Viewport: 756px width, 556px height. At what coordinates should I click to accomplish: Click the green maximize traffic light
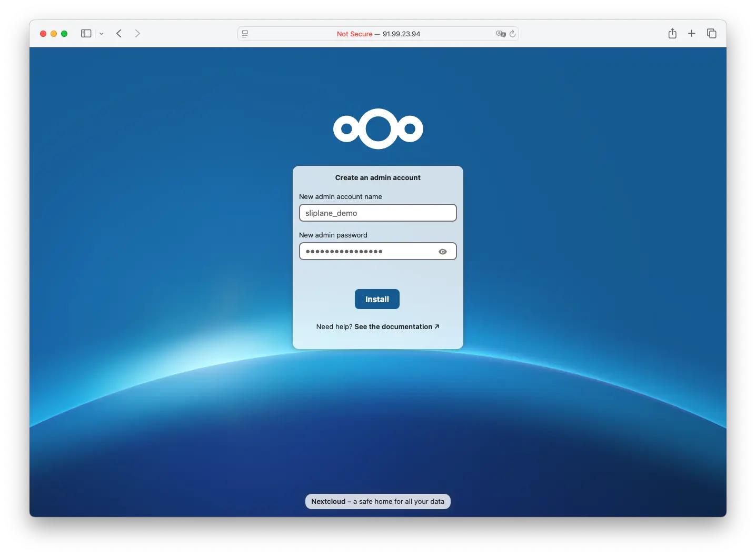[x=64, y=33]
